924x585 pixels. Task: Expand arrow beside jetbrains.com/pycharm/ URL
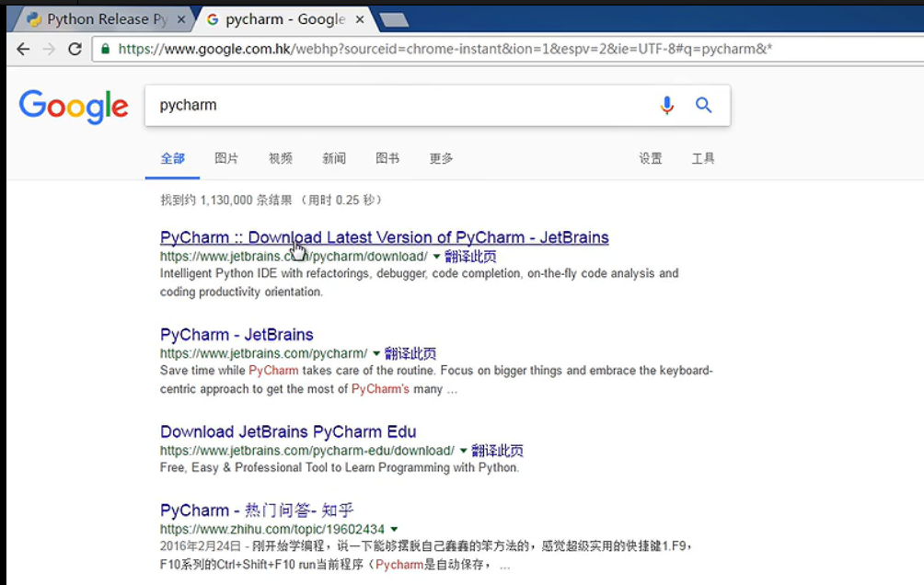pyautogui.click(x=376, y=354)
